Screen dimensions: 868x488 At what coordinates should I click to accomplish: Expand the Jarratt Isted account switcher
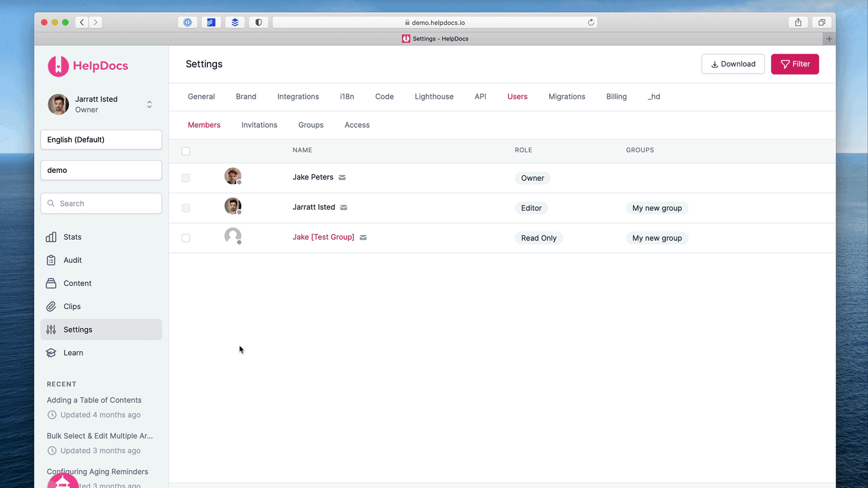pyautogui.click(x=149, y=104)
